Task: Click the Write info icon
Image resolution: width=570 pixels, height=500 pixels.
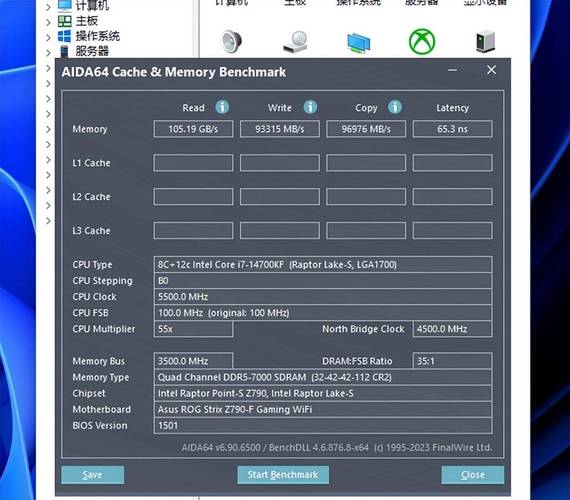Action: point(310,107)
